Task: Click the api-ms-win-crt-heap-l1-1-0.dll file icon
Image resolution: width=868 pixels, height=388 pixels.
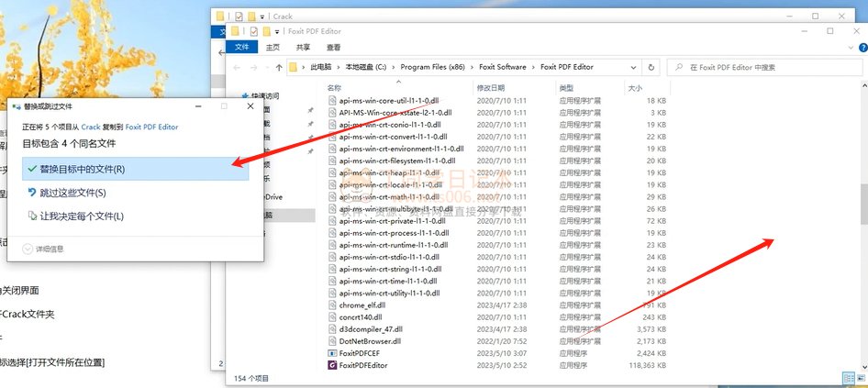Action: (332, 172)
